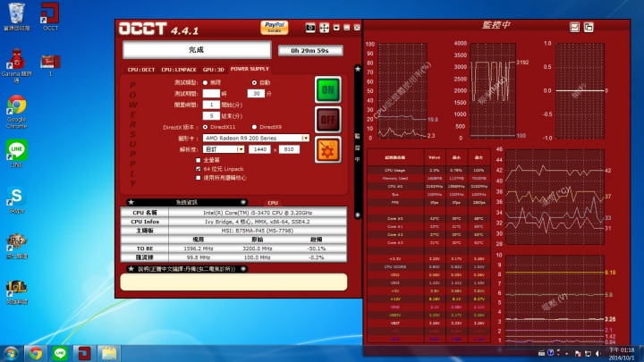Click the idle end field showing 5

click(211, 115)
